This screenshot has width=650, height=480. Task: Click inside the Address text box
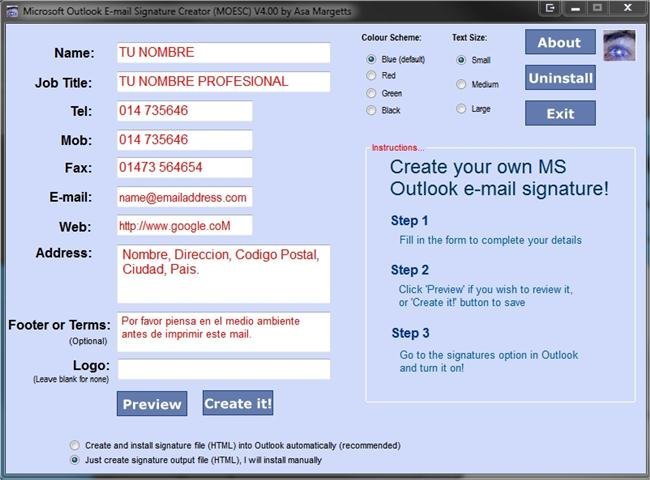[223, 273]
